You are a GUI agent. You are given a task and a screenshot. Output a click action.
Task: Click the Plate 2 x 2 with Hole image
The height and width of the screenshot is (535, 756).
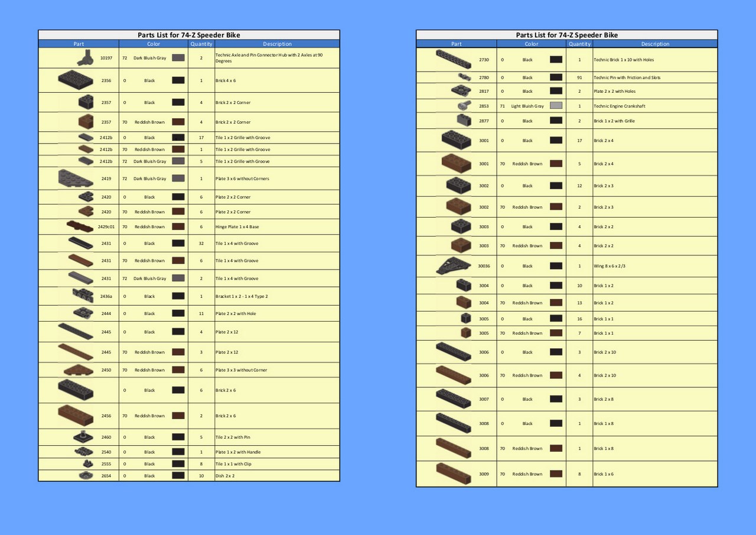point(84,313)
